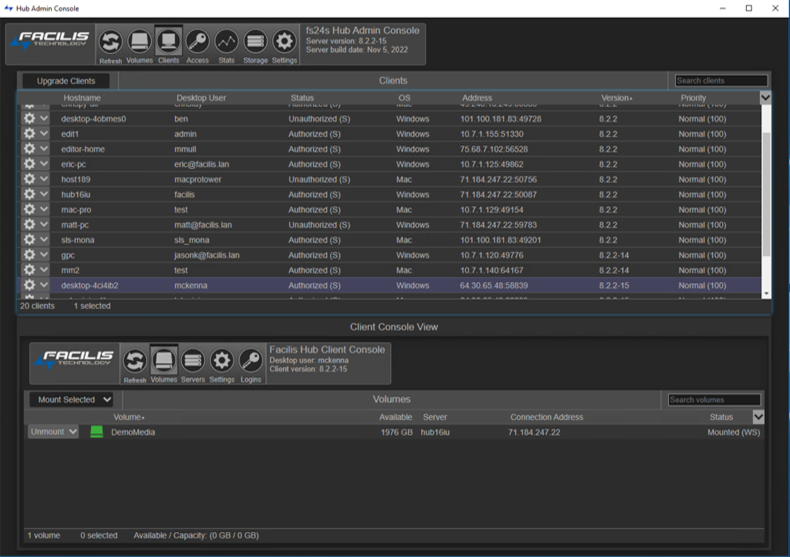Image resolution: width=790 pixels, height=557 pixels.
Task: Open Mount Selected dropdown
Action: point(71,399)
